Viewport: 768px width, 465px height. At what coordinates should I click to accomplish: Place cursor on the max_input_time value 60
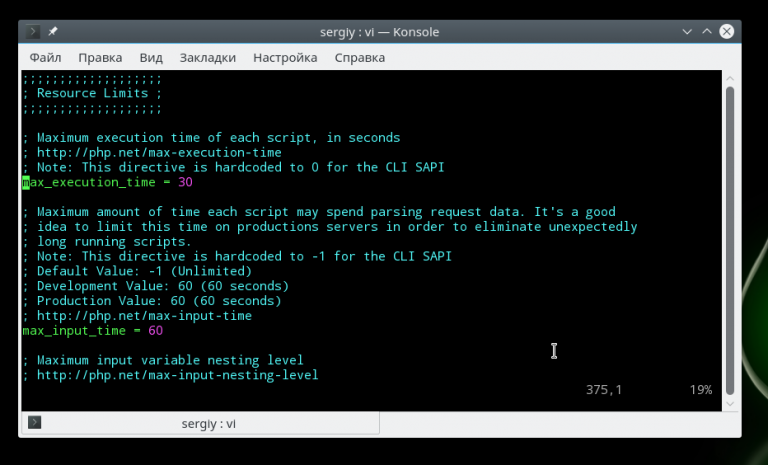tap(155, 331)
